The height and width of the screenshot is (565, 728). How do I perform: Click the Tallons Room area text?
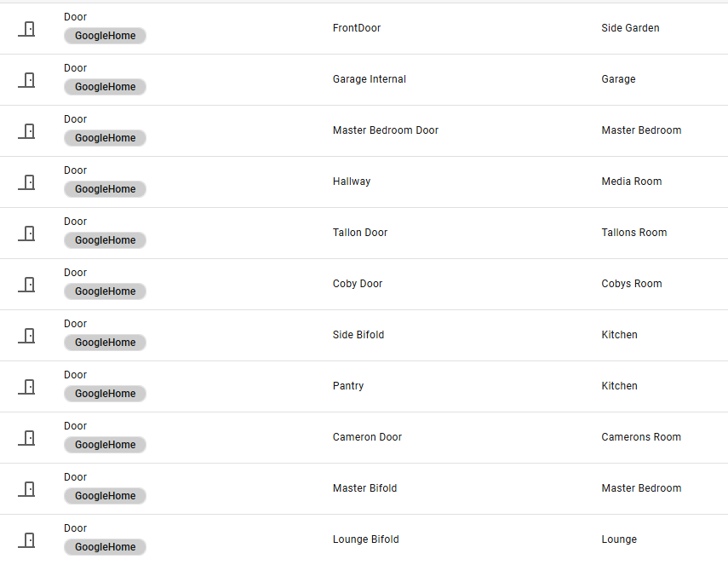(633, 233)
